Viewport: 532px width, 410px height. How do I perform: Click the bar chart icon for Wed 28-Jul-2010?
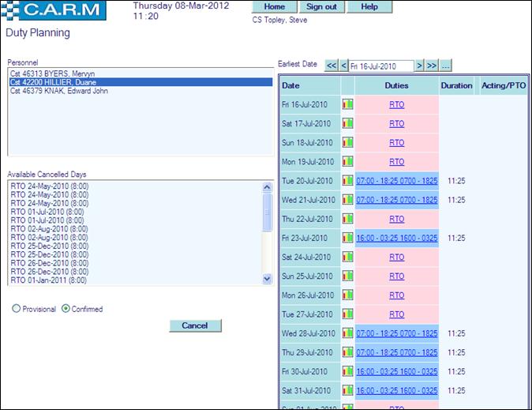tap(347, 333)
